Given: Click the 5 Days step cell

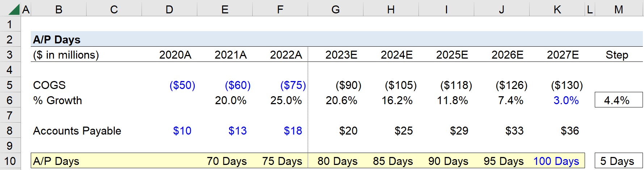Looking at the screenshot, I should pos(619,161).
